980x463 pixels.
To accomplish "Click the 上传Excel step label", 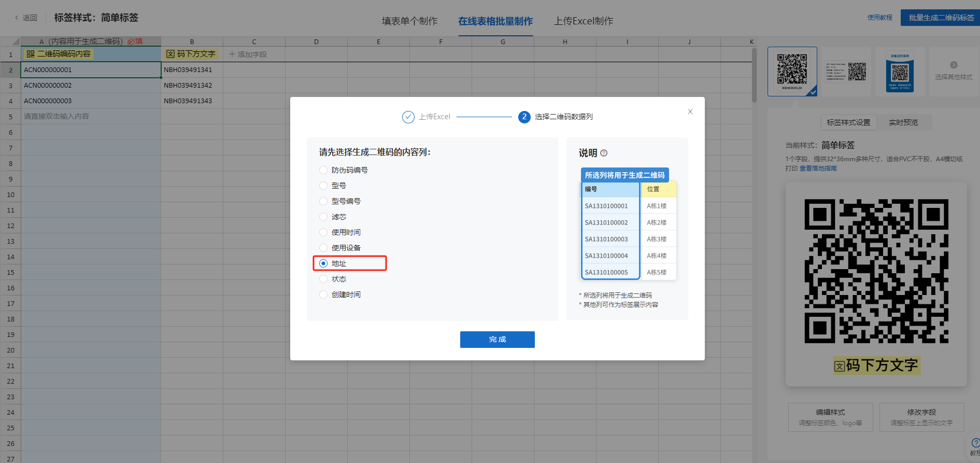I will pos(434,117).
